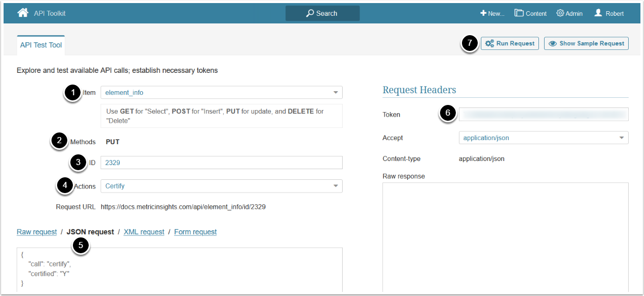644x296 pixels.
Task: Expand the Actions dropdown Certify
Action: (x=221, y=186)
